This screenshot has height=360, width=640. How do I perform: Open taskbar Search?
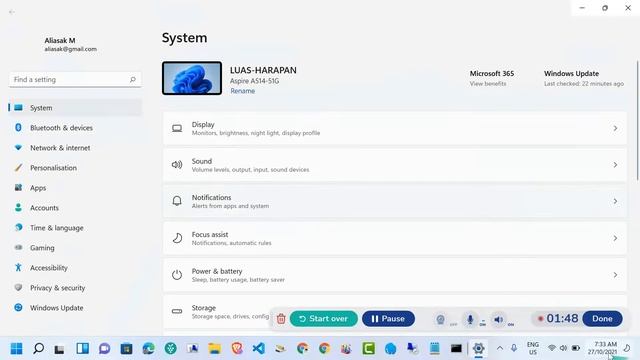coord(38,348)
